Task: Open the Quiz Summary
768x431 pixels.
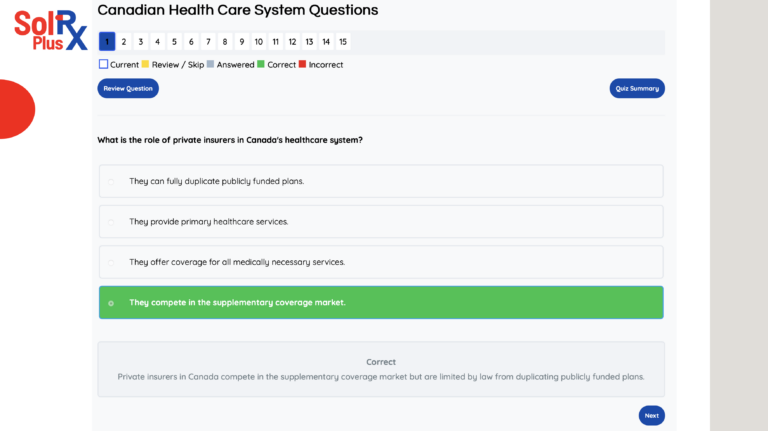Action: coord(637,88)
